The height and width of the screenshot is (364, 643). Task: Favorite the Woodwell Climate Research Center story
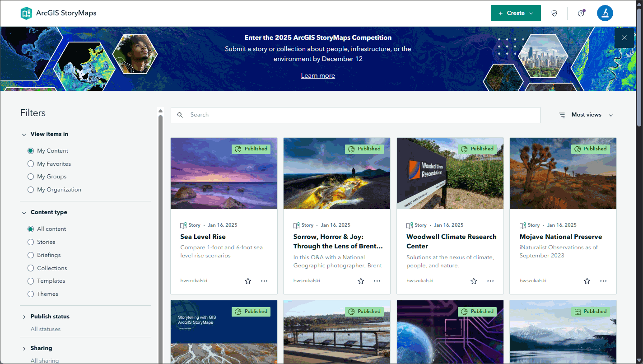[474, 281]
